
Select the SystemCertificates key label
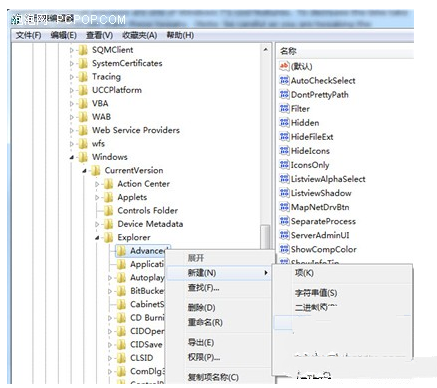[127, 63]
